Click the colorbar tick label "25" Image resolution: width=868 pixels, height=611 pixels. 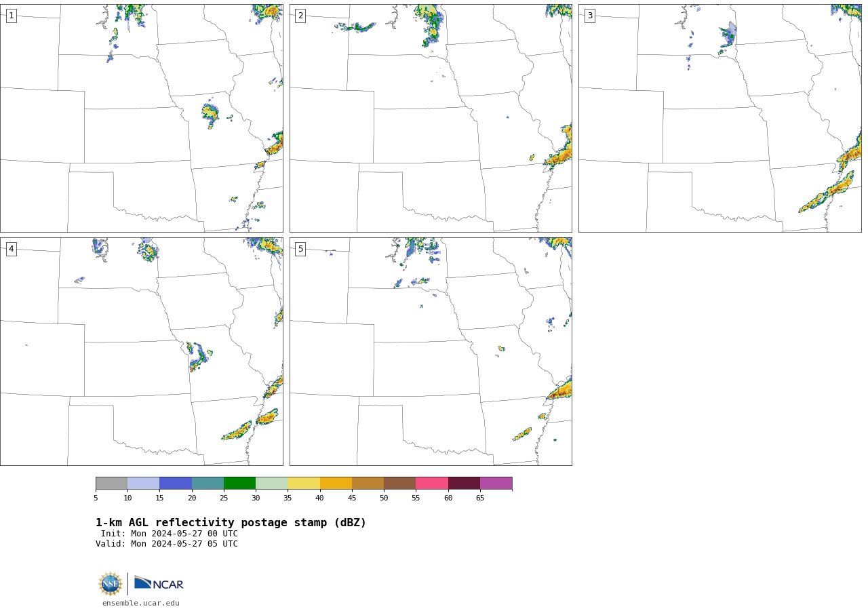[x=224, y=498]
